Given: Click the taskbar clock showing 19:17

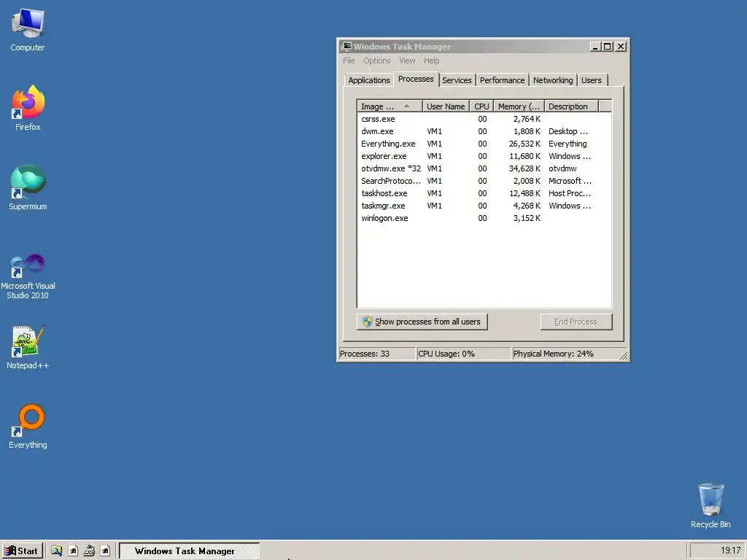Looking at the screenshot, I should pos(730,551).
